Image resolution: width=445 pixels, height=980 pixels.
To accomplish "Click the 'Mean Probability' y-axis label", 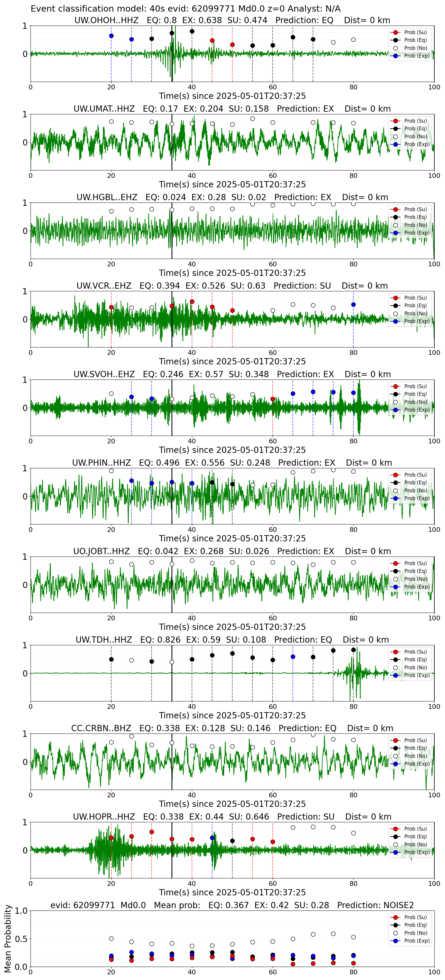I will pyautogui.click(x=8, y=938).
